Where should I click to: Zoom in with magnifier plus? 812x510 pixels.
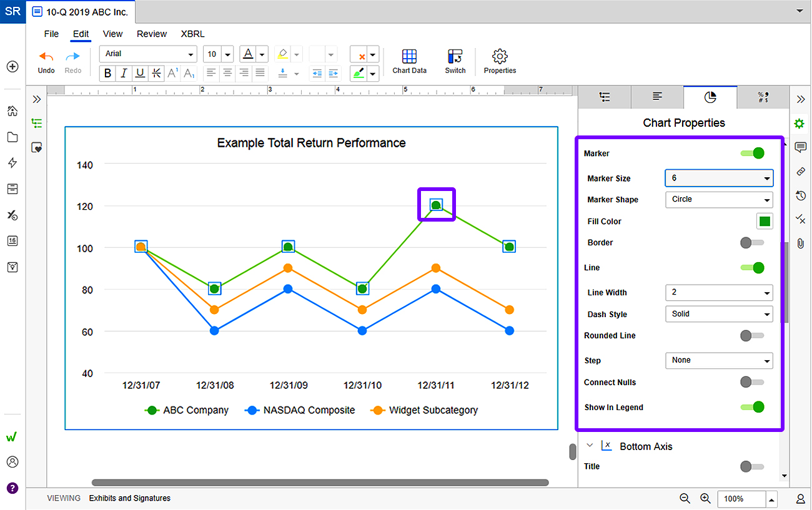(x=706, y=498)
